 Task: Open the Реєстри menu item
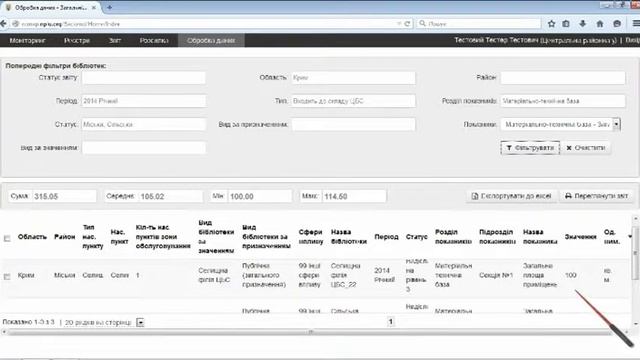click(x=77, y=40)
